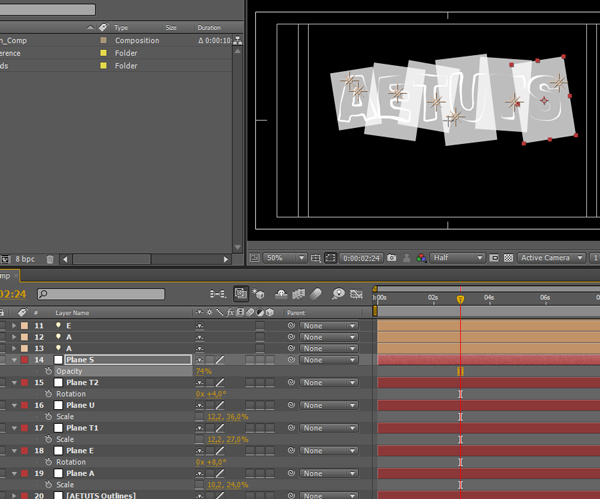Hide all shy layers using the timeline button
Screen dimensions: 600x499
point(281,294)
